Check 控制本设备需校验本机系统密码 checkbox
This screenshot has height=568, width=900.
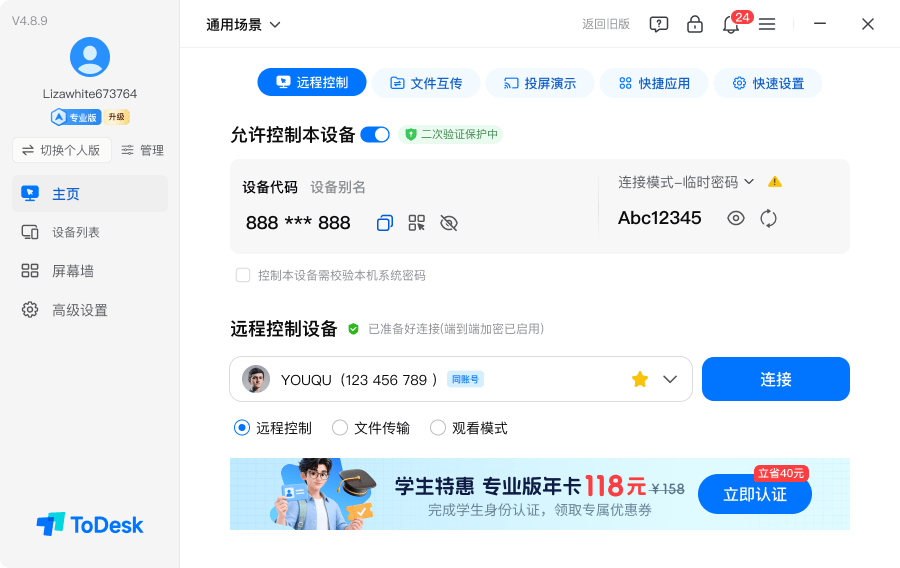point(243,275)
